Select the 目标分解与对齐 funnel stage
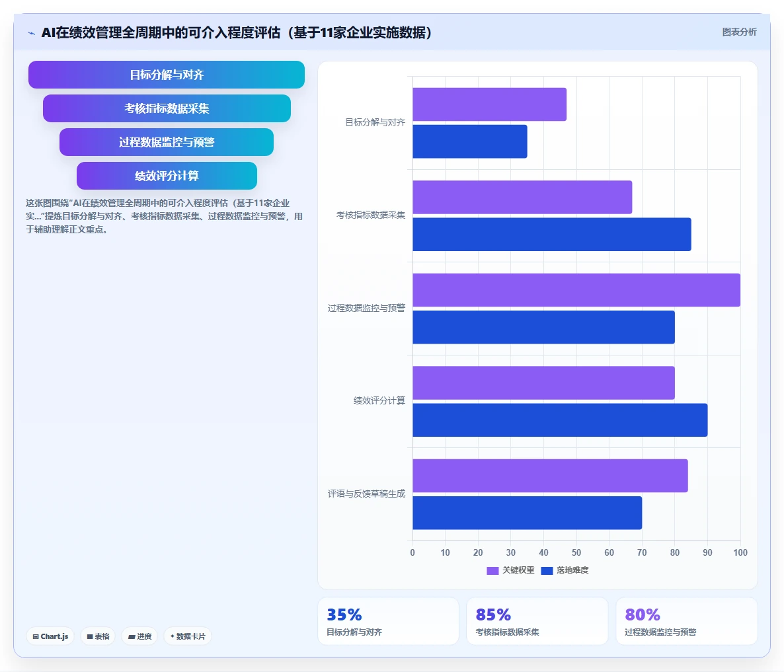The image size is (784, 672). point(167,75)
